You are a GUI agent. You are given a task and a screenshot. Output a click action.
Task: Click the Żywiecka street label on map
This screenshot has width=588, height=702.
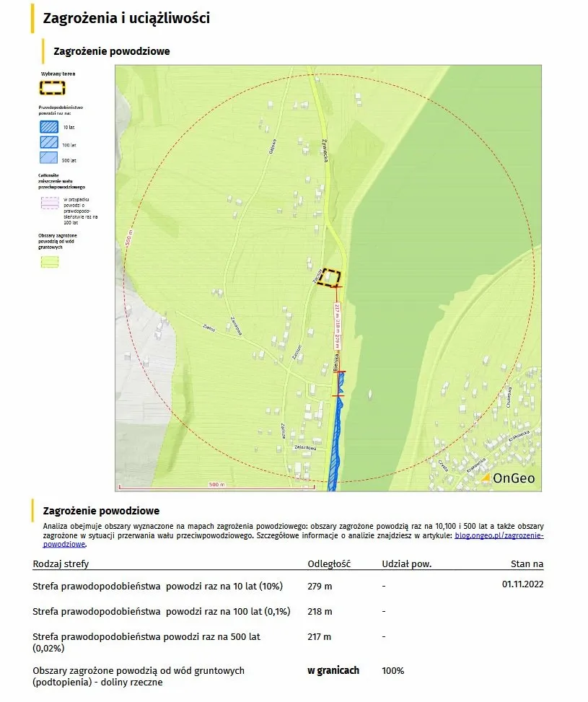[325, 150]
